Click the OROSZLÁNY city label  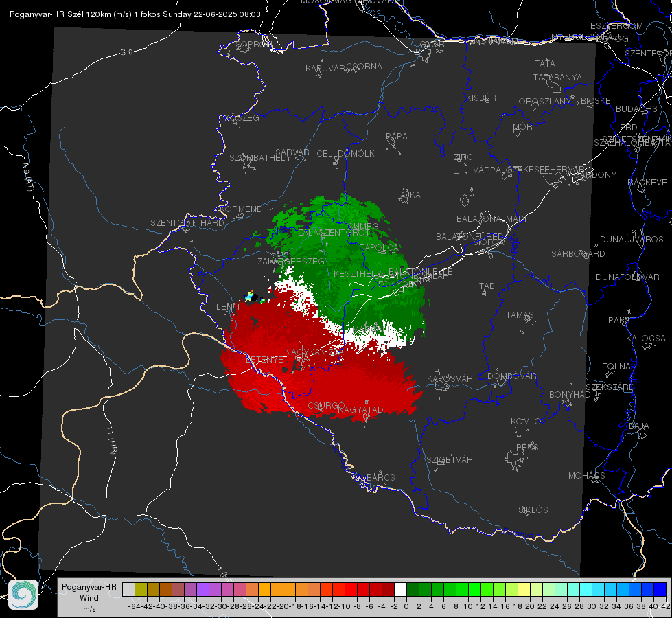(x=545, y=102)
